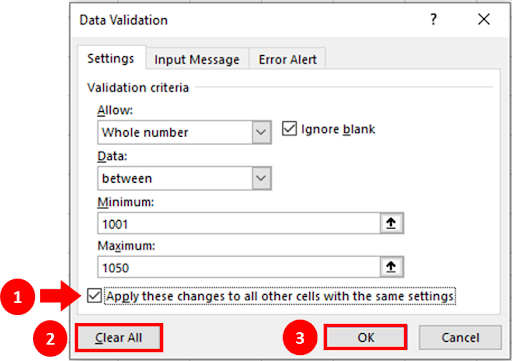This screenshot has height=361, width=512.
Task: Click the between combo box
Action: pyautogui.click(x=184, y=178)
